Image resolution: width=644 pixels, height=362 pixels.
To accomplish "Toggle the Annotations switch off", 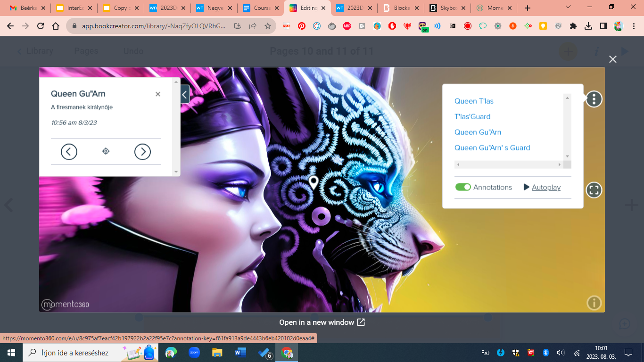I will 463,187.
